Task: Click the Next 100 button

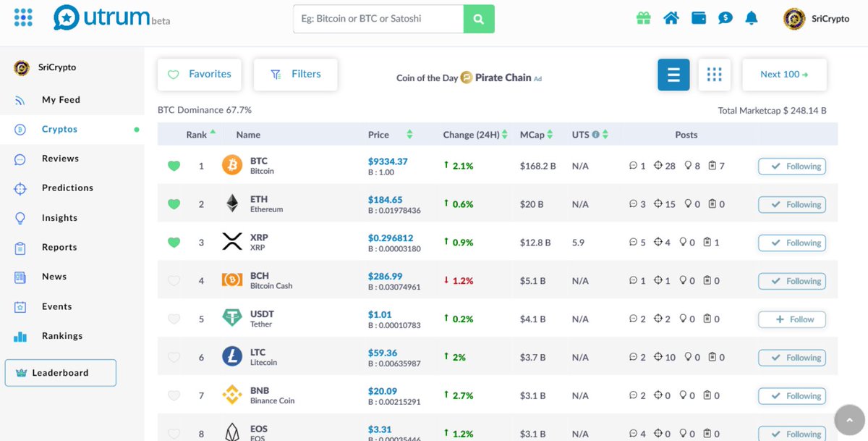Action: [x=783, y=74]
